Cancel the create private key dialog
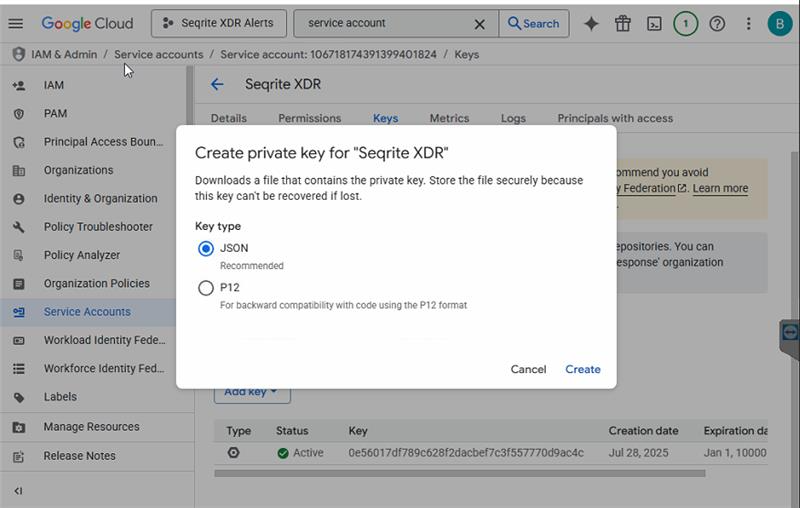 tap(528, 369)
